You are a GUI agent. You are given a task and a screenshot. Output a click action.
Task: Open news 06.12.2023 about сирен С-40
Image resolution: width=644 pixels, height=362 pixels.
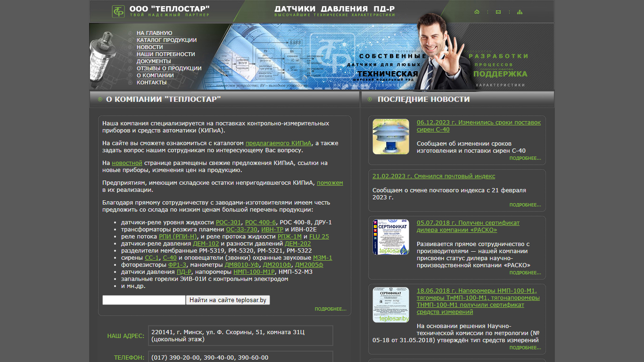click(479, 126)
